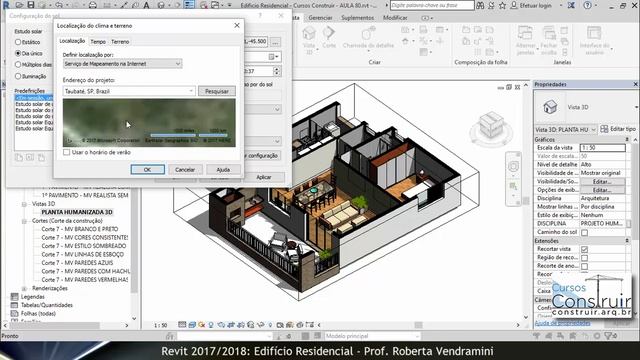Enable the Usar o horário de verão checkbox

pyautogui.click(x=67, y=152)
